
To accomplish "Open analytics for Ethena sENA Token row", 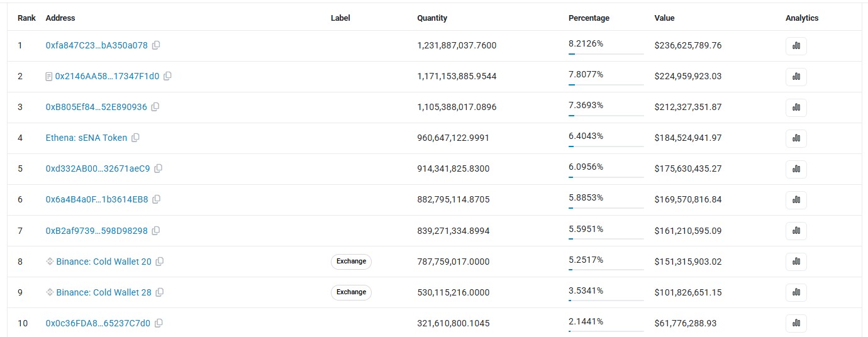I will click(x=796, y=138).
